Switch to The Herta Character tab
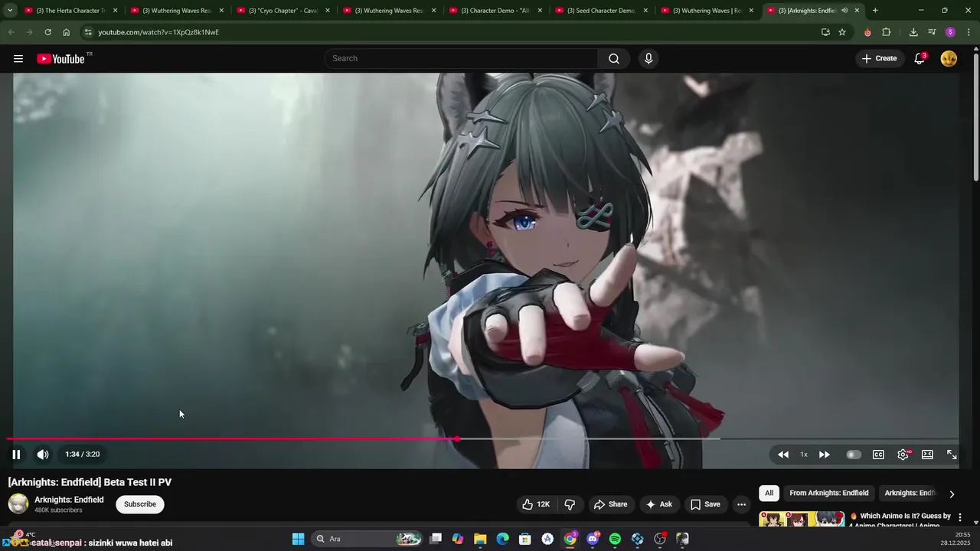Viewport: 980px width, 551px height. point(71,11)
